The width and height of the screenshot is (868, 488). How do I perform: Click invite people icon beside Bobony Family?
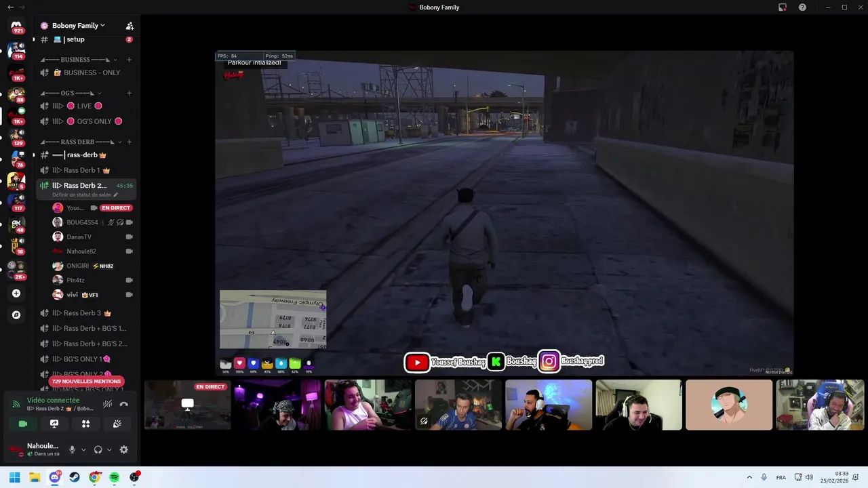coord(130,26)
